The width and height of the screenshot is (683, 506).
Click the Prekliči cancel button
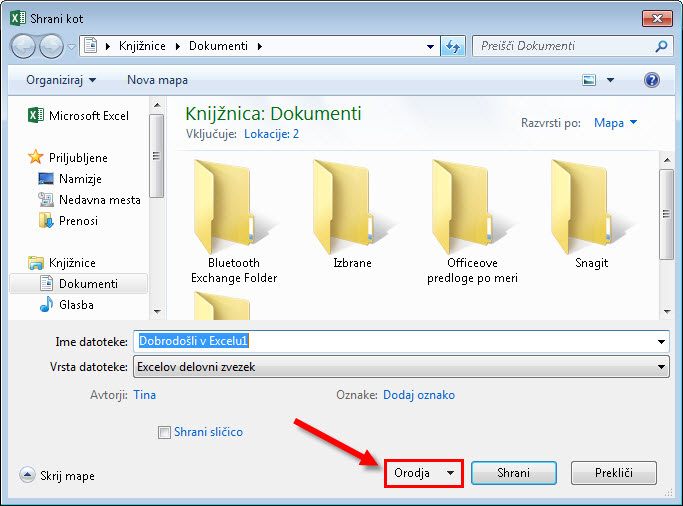coord(613,473)
